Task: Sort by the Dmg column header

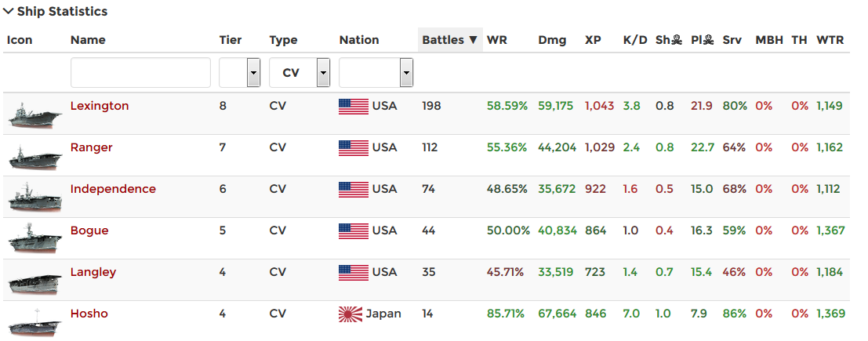Action: [552, 40]
